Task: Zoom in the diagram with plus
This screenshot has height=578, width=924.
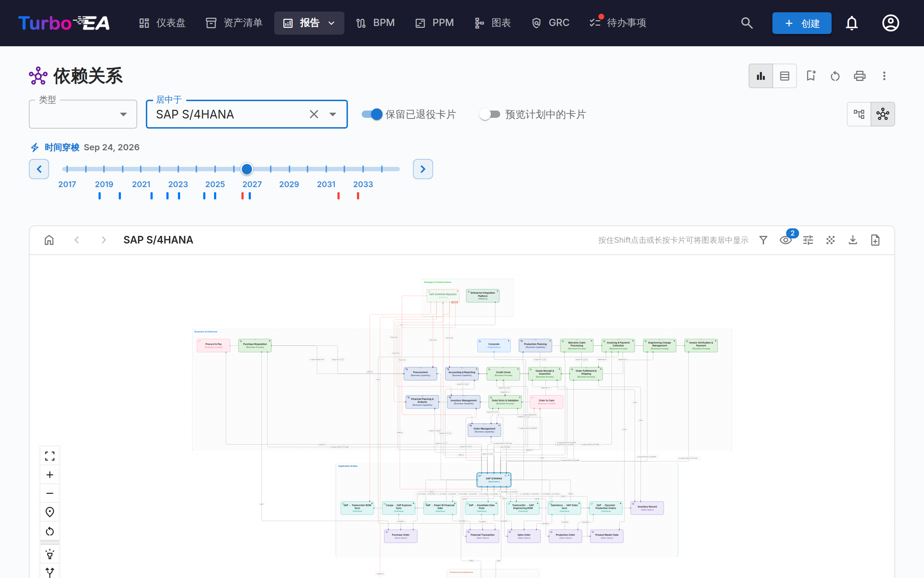Action: [x=50, y=474]
